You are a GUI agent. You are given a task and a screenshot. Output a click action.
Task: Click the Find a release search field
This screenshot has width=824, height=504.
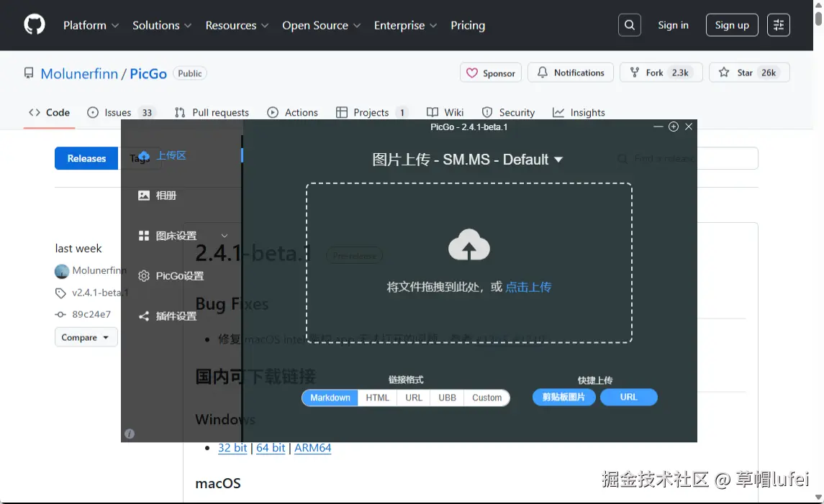click(683, 159)
